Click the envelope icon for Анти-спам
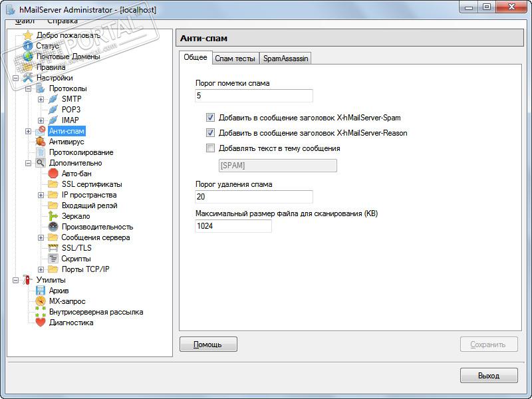 (41, 131)
